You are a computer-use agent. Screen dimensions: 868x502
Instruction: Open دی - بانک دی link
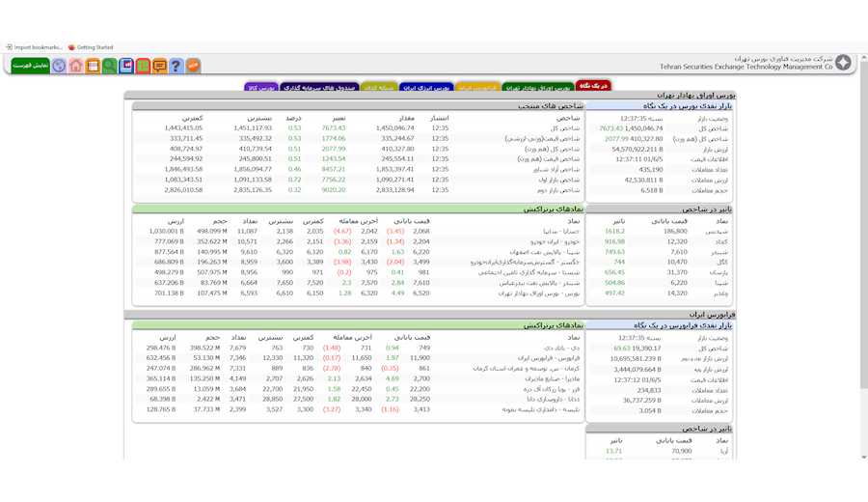(562, 348)
